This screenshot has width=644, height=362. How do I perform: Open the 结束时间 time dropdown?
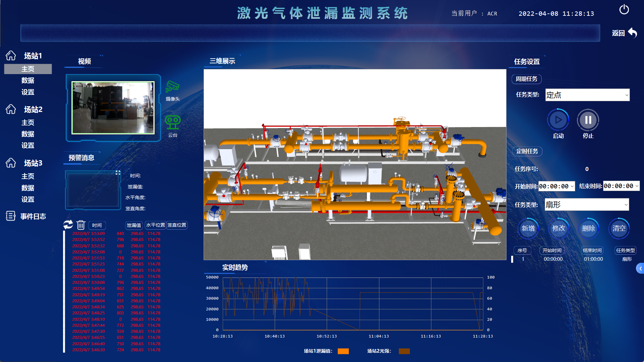pos(622,186)
